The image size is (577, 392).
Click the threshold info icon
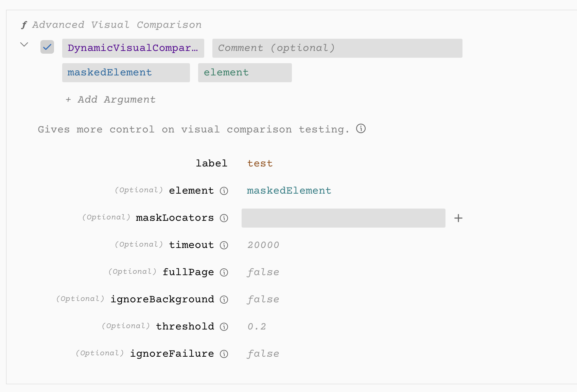tap(224, 327)
